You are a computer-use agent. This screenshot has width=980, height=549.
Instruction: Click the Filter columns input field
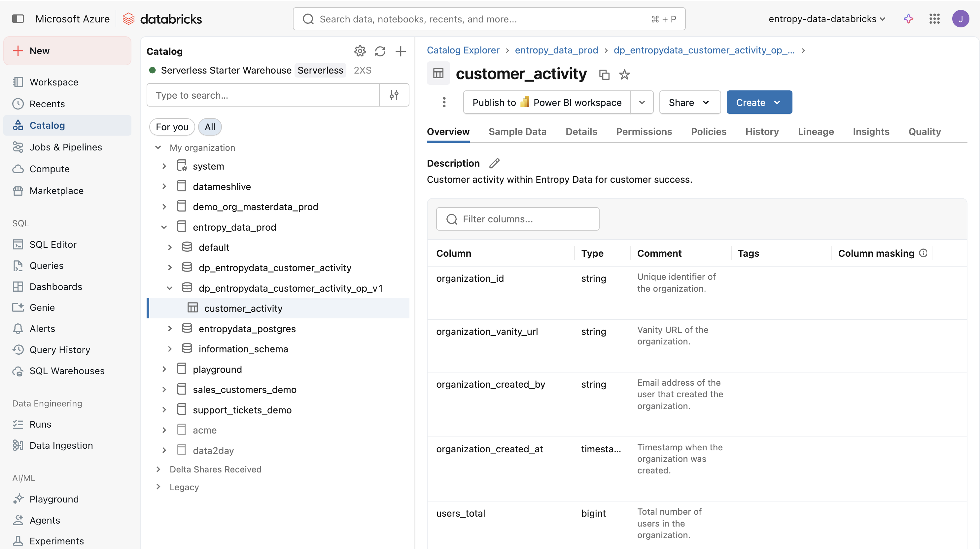517,219
